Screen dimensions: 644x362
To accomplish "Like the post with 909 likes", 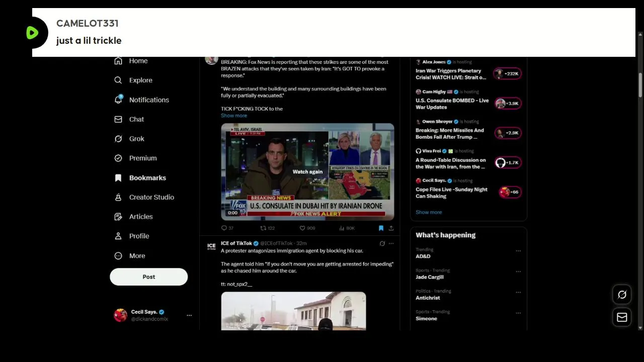I will click(302, 228).
